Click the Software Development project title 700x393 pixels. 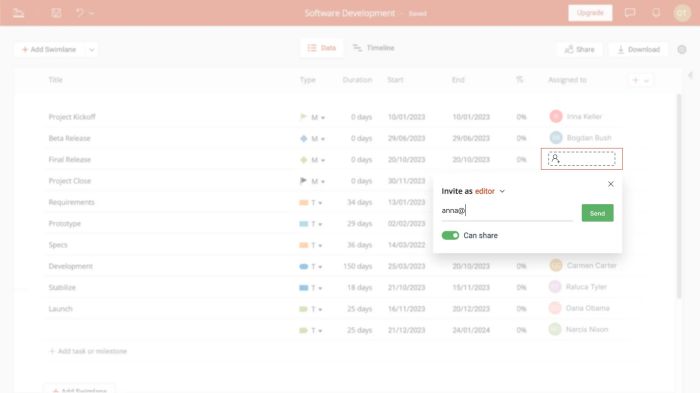pos(350,13)
